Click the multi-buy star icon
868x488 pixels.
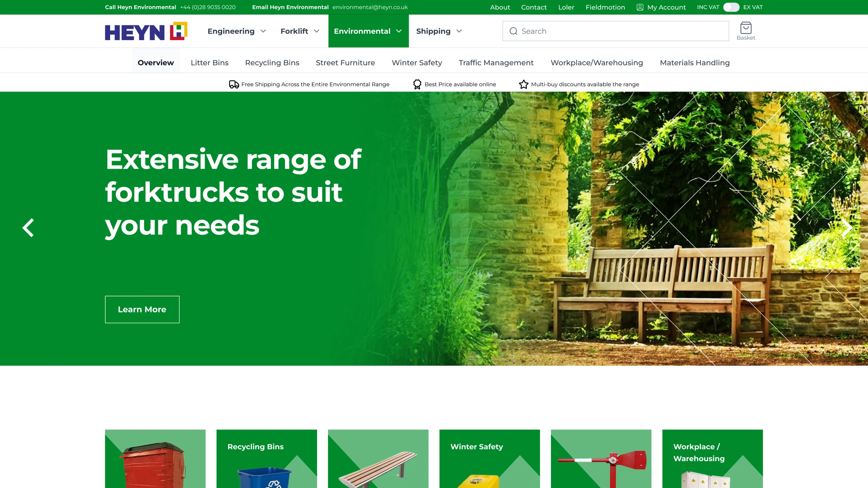pos(523,84)
